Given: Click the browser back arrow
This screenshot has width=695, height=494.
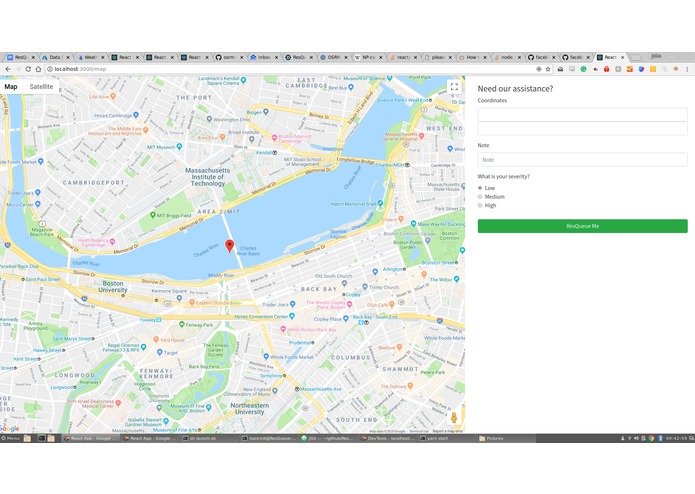Looking at the screenshot, I should pos(8,69).
